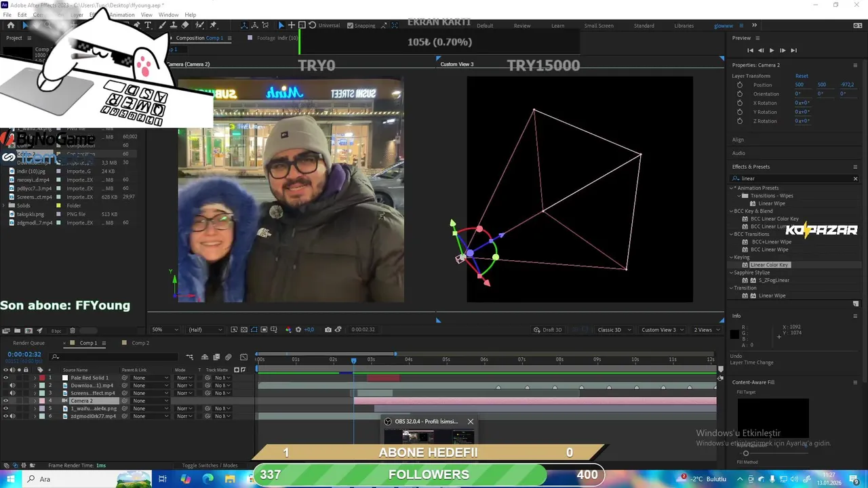Viewport: 868px width, 488px height.
Task: Click the Home icon in toolbar
Action: point(11,25)
